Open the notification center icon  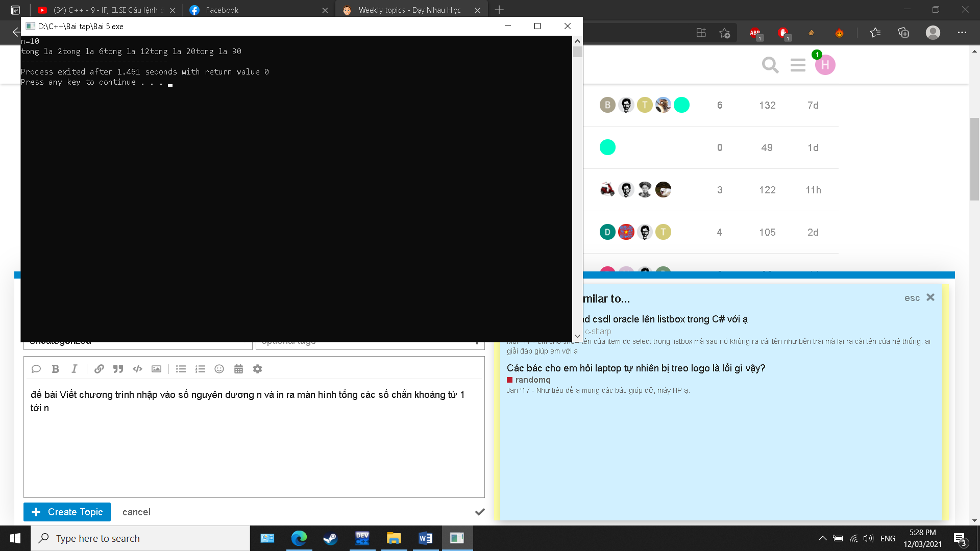point(960,538)
